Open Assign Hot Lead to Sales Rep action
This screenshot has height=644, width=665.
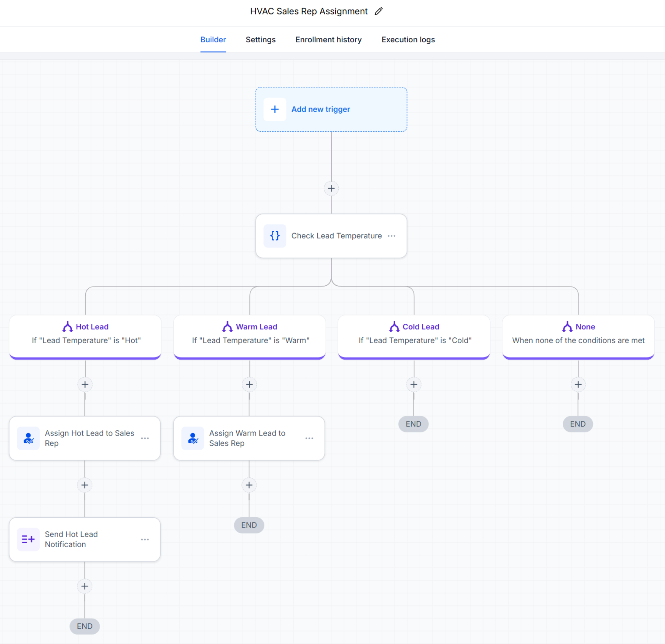[x=85, y=438]
